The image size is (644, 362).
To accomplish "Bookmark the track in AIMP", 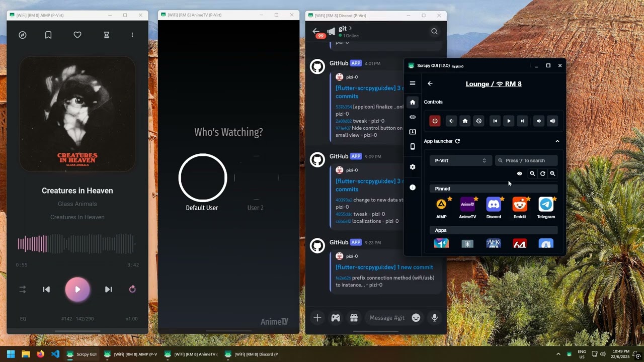I will pyautogui.click(x=48, y=35).
